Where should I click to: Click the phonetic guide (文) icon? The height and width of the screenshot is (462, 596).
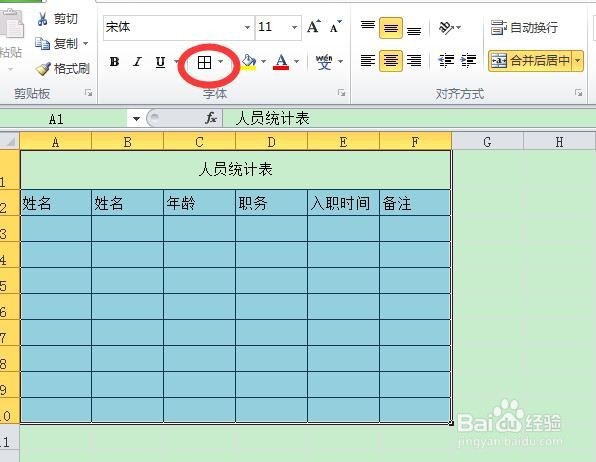pos(324,62)
